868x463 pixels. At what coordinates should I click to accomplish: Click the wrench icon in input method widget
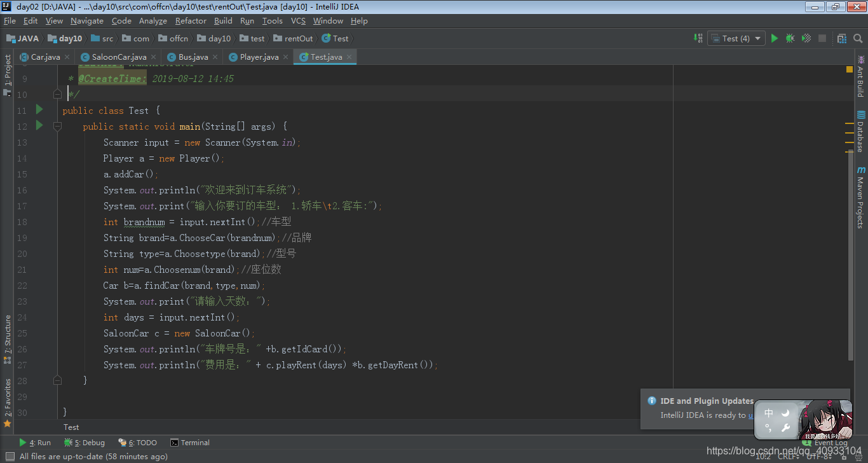pos(785,428)
